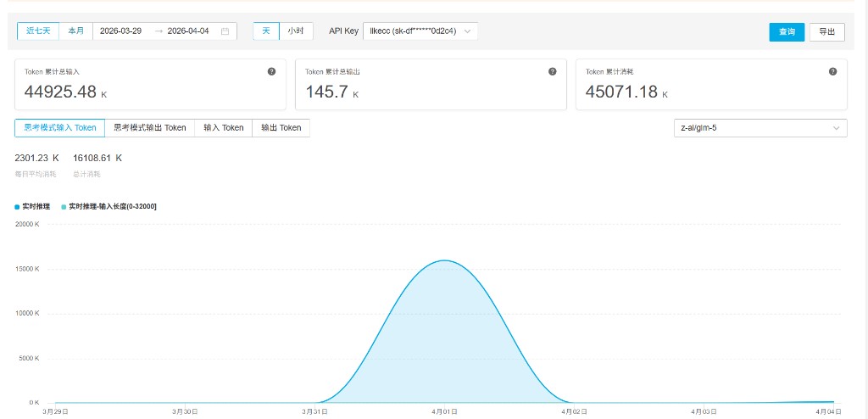Open the calendar icon in date range
Image resolution: width=868 pixels, height=419 pixels.
[225, 31]
